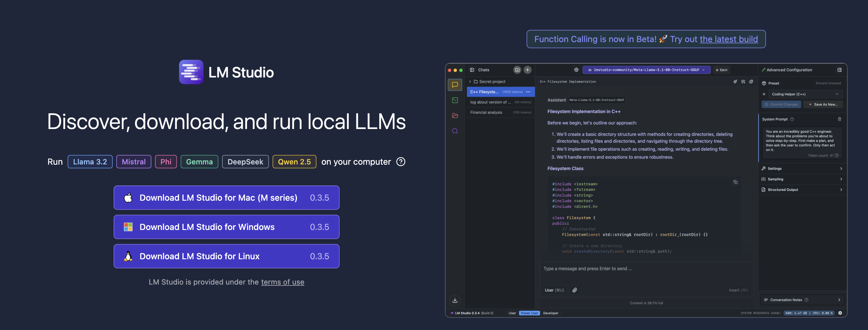This screenshot has width=868, height=330.
Task: Open the Chats sidebar icon
Action: click(454, 85)
